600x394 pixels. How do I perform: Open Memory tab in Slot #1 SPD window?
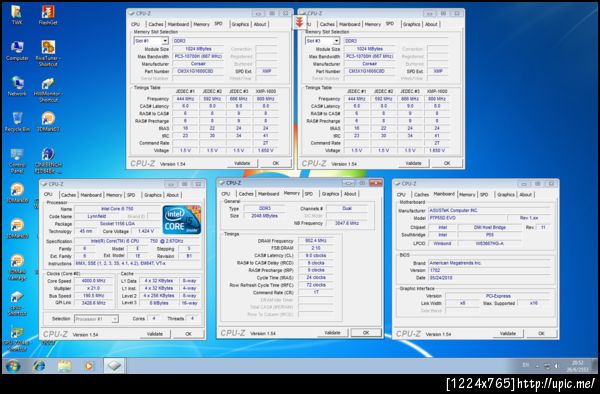click(x=201, y=24)
